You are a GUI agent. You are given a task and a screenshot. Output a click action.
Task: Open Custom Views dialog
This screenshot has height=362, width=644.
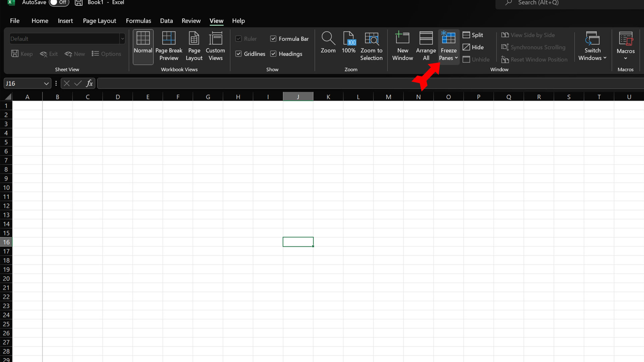tap(215, 46)
